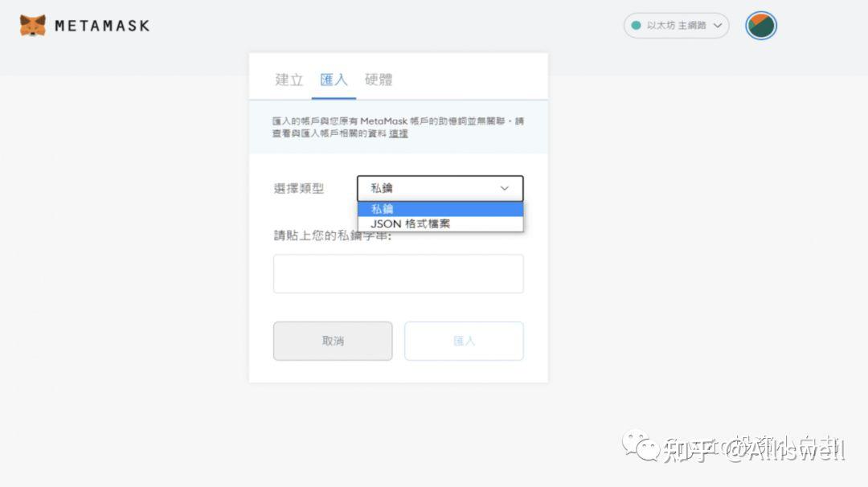The width and height of the screenshot is (868, 487).
Task: Open the account avatar menu
Action: point(760,26)
